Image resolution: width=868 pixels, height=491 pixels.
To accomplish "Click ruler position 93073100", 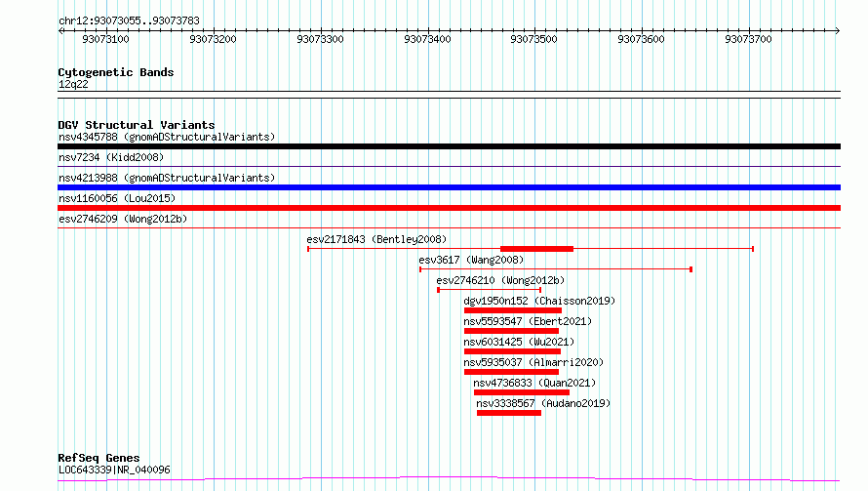I will click(105, 39).
